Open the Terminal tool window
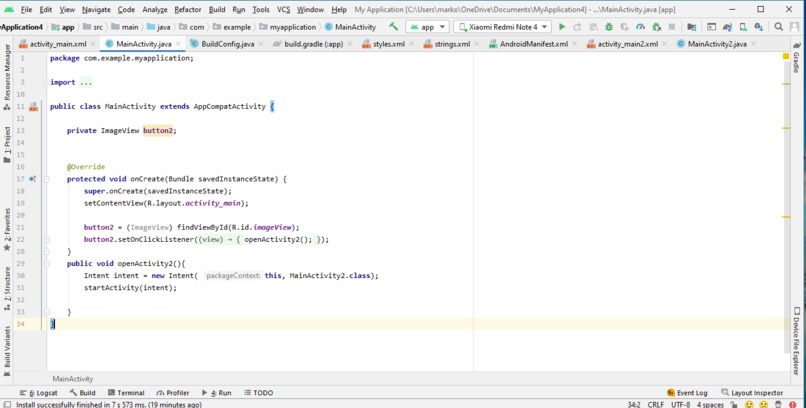This screenshot has height=408, width=806. pos(126,393)
